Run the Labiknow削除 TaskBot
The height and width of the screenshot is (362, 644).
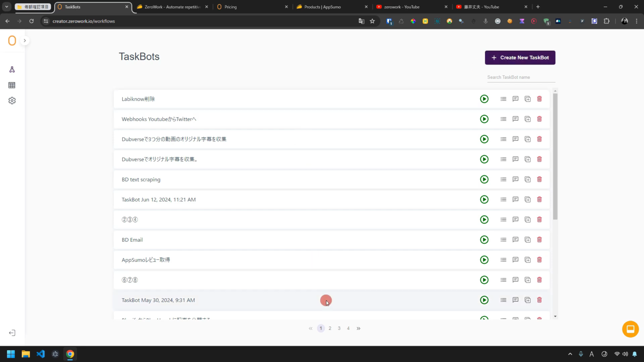tap(484, 99)
